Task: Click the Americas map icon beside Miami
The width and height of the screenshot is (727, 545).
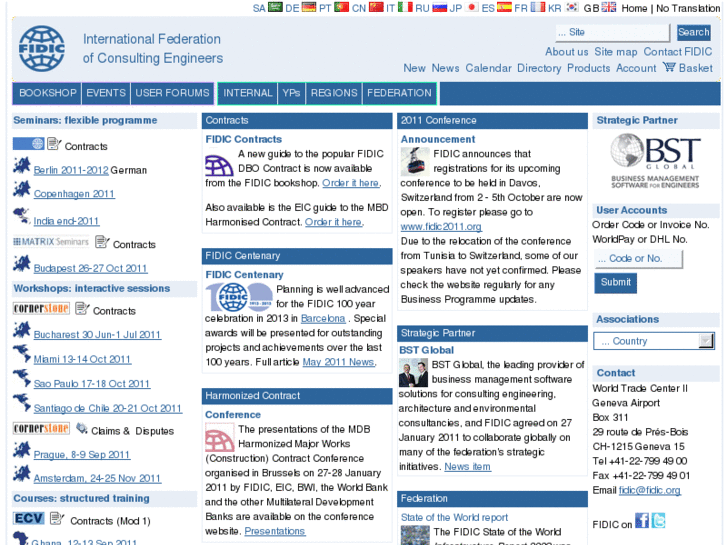Action: tap(22, 353)
